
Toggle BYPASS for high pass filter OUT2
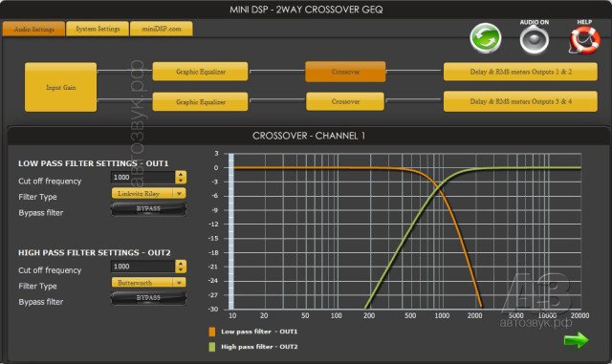click(148, 298)
